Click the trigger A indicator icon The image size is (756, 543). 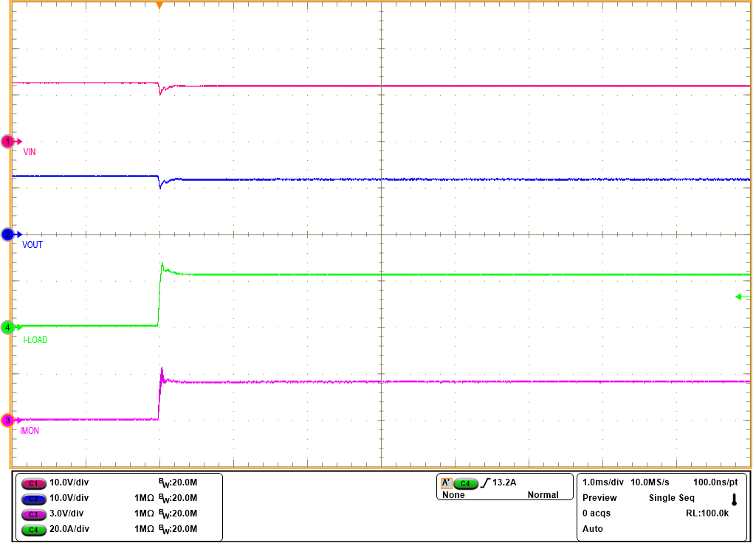coord(446,483)
